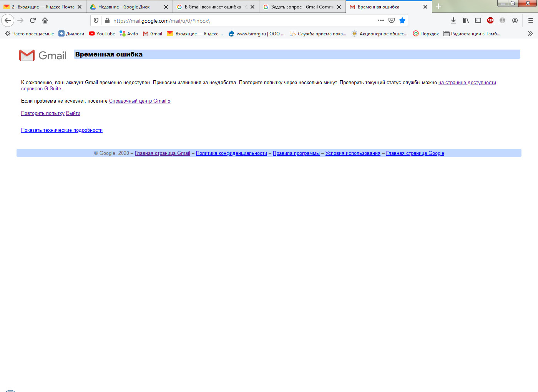Open the Порядок bookmark
538x392 pixels.
(x=426, y=34)
